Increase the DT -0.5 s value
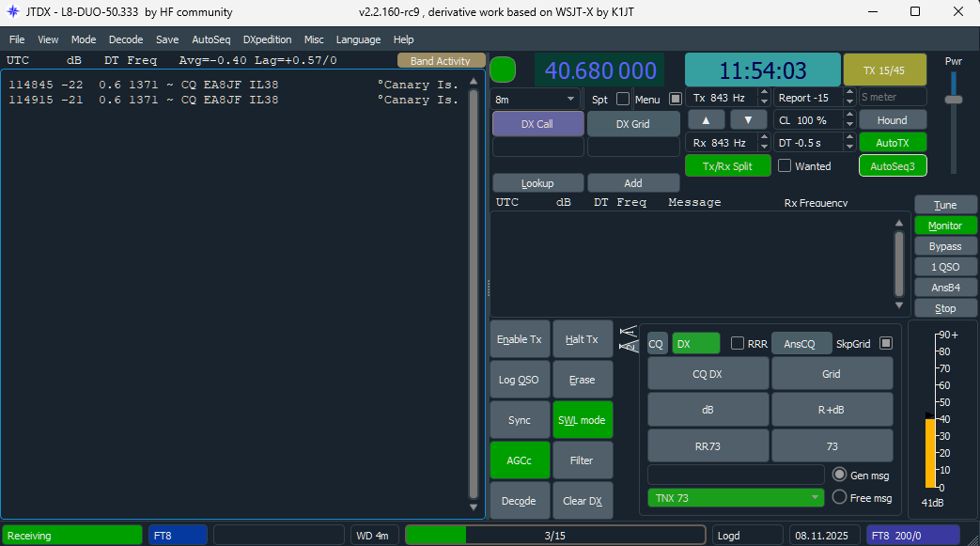 click(849, 139)
